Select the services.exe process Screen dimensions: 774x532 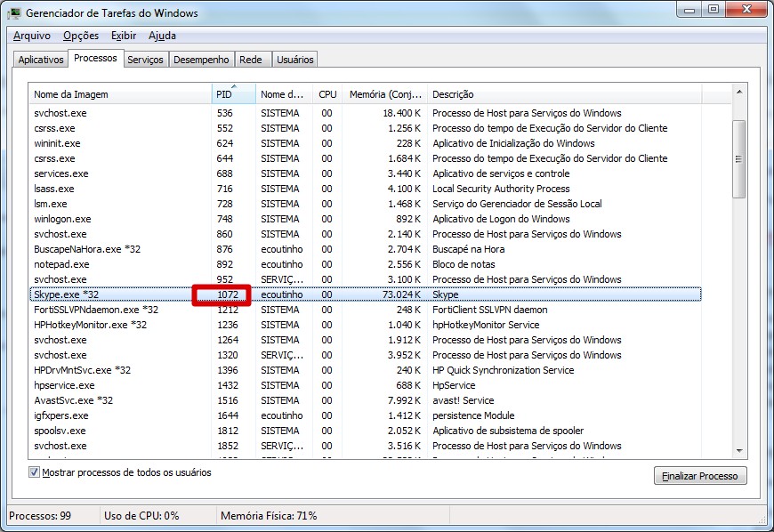click(366, 173)
